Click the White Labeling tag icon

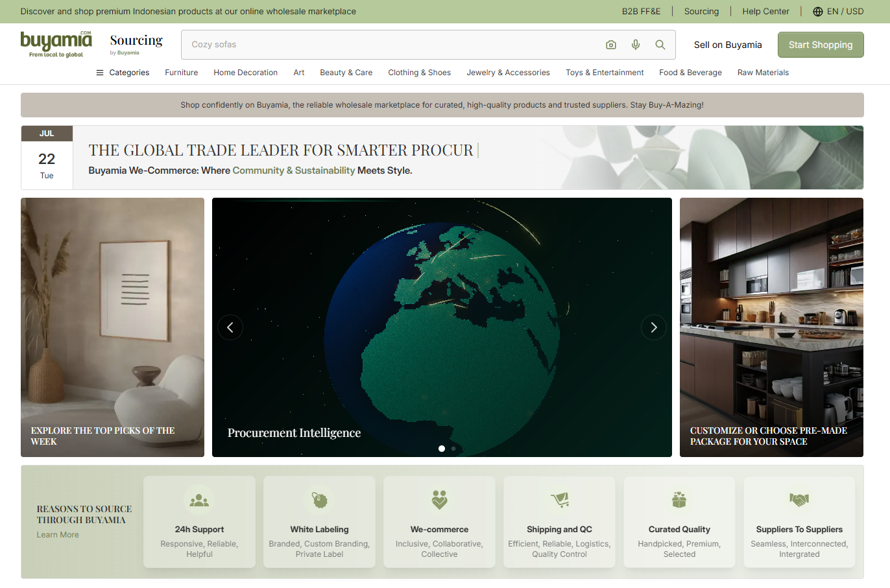319,500
